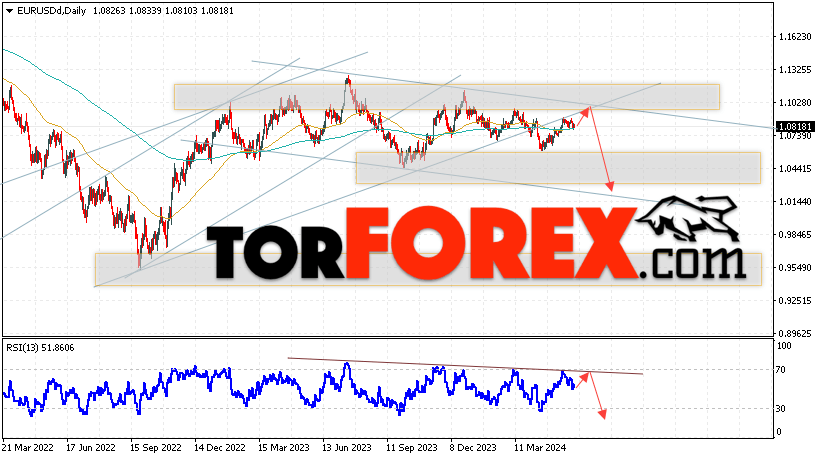Click the 0.89625 price axis label

click(795, 333)
